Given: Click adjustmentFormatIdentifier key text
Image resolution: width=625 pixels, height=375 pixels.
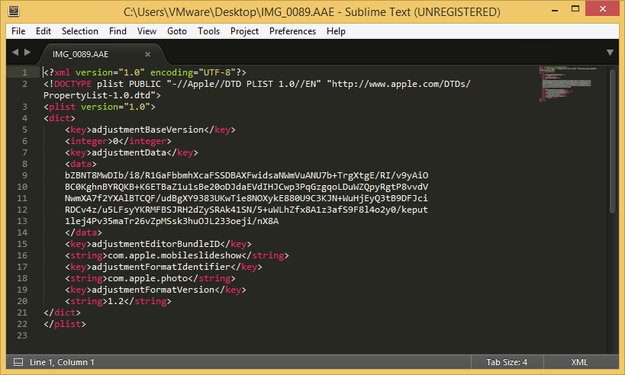Looking at the screenshot, I should click(x=161, y=267).
